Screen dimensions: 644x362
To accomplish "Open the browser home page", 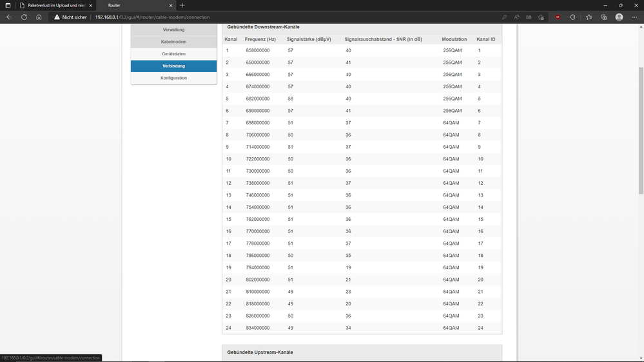I will [39, 17].
